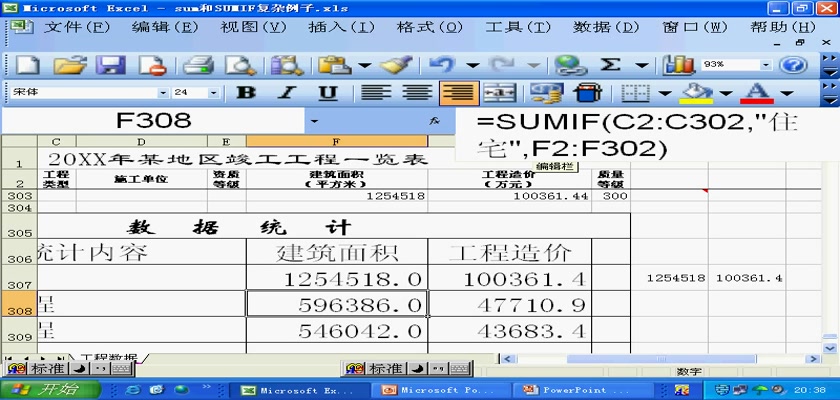
Task: Toggle underline formatting
Action: pos(327,93)
